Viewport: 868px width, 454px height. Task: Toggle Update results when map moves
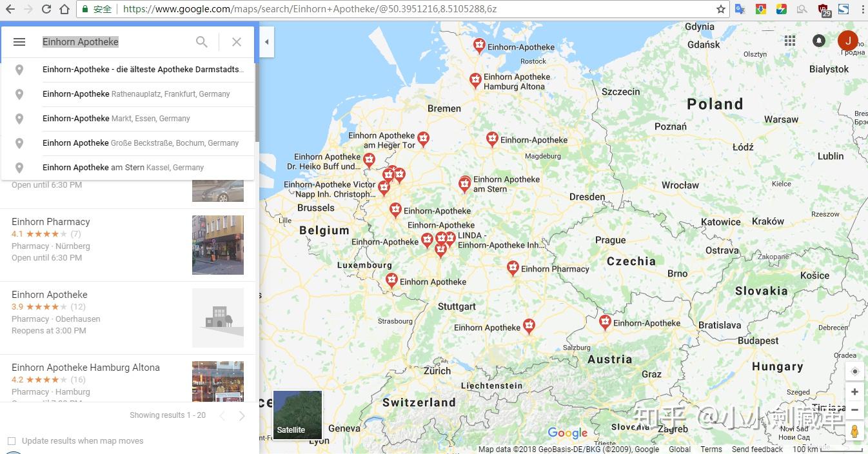(x=12, y=441)
